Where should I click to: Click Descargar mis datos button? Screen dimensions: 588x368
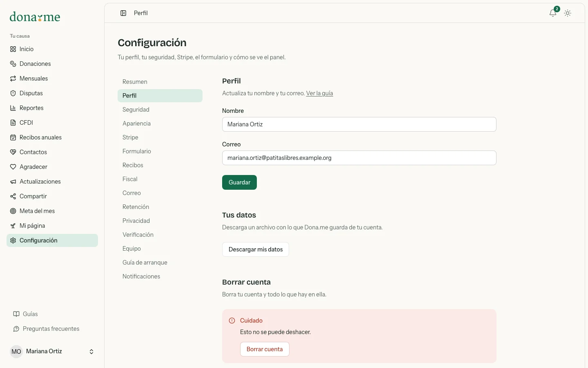pyautogui.click(x=256, y=249)
